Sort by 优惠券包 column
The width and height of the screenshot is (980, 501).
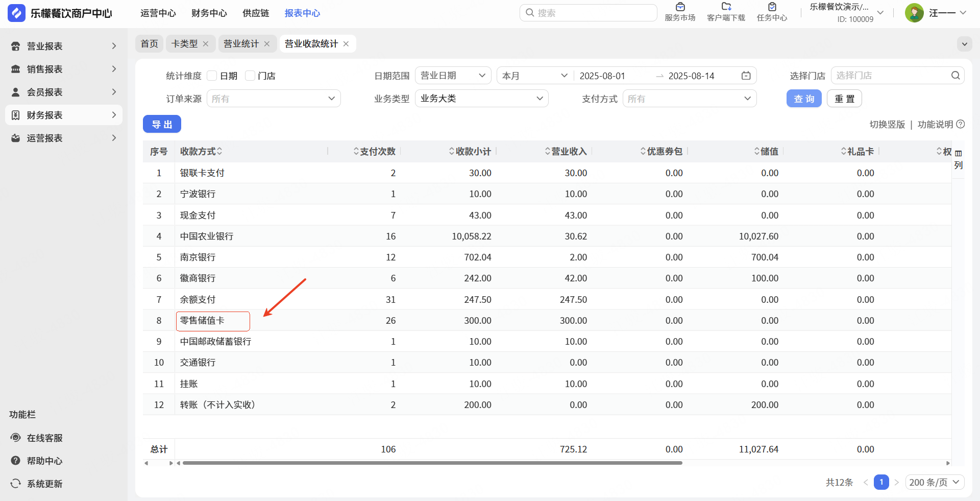point(643,151)
